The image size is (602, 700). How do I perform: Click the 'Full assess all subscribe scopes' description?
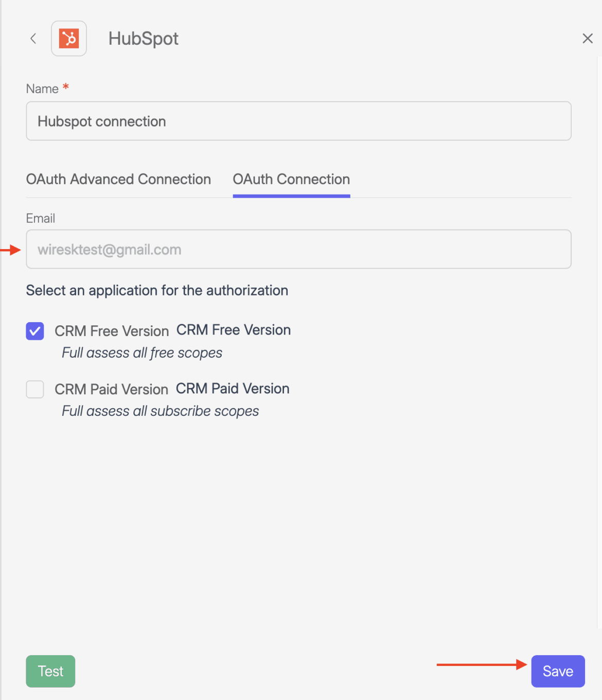(160, 411)
